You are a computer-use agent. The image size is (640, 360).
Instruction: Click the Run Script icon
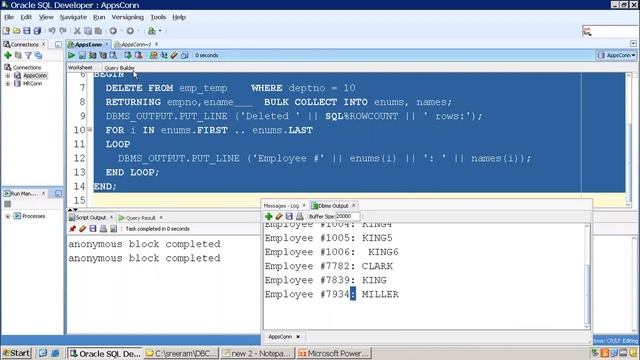point(82,55)
